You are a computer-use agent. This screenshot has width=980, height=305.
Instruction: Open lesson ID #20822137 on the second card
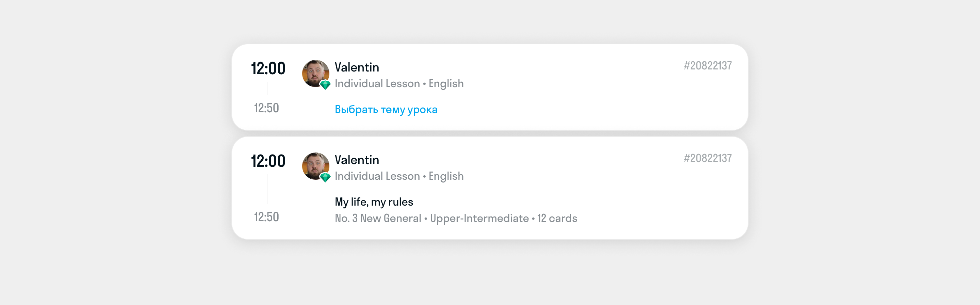708,158
